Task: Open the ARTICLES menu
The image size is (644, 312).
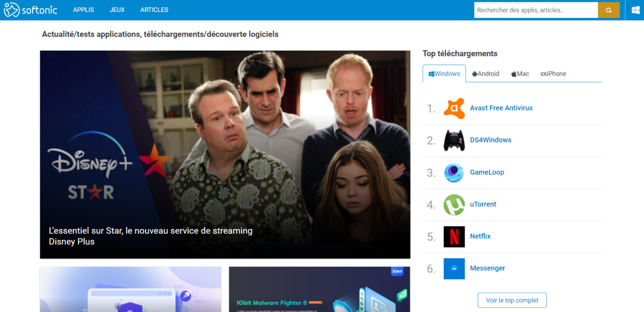Action: tap(154, 10)
